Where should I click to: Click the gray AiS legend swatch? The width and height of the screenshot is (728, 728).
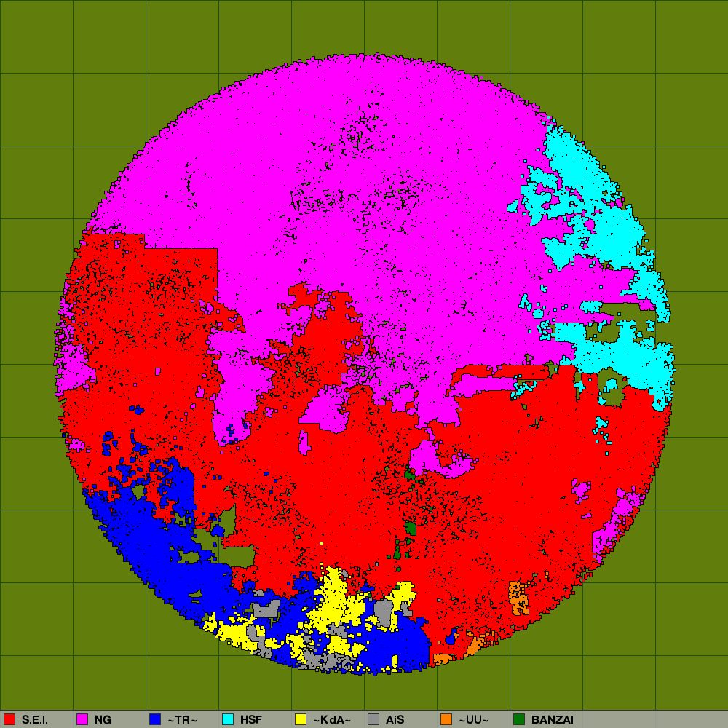click(373, 719)
